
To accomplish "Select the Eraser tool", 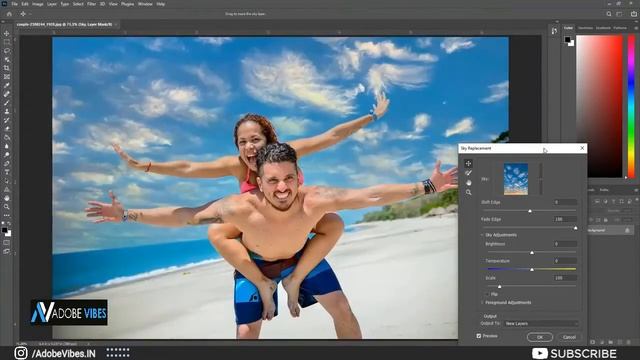I will [x=7, y=129].
